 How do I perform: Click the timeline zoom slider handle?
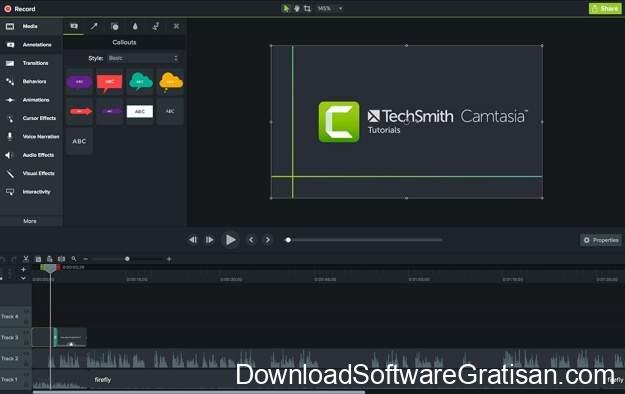point(127,259)
